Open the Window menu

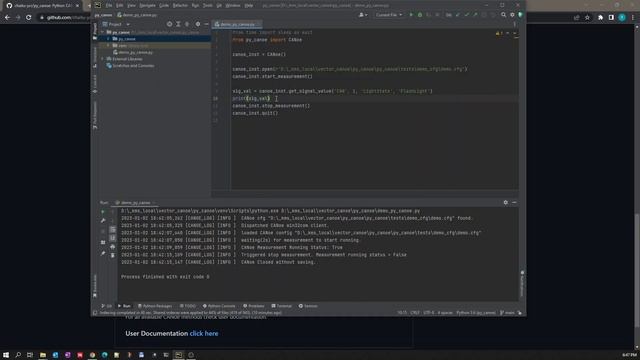click(x=233, y=5)
